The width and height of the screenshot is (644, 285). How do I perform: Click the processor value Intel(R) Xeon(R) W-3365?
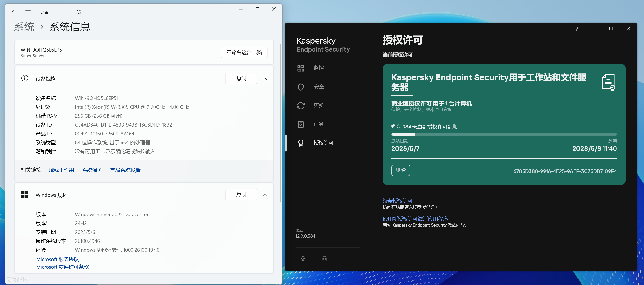tap(132, 107)
